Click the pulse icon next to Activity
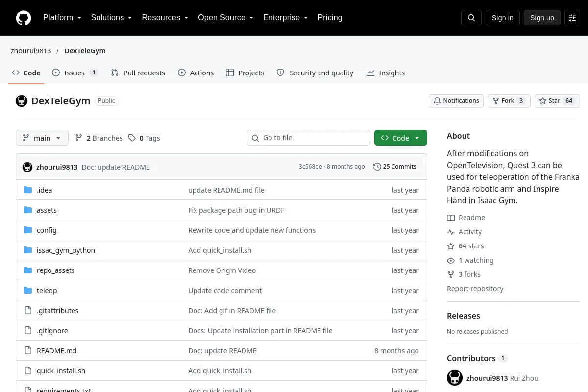 coord(451,232)
